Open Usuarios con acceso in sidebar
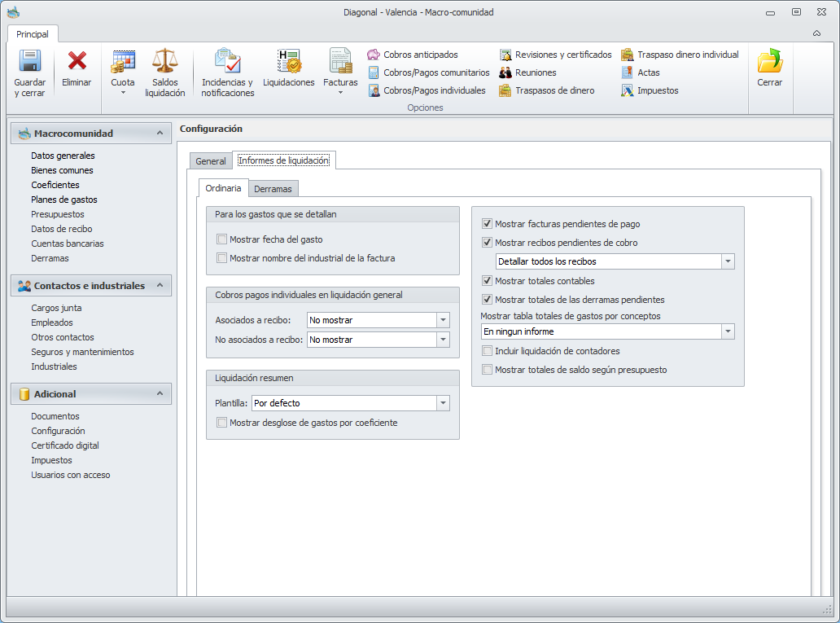840x623 pixels. [71, 475]
